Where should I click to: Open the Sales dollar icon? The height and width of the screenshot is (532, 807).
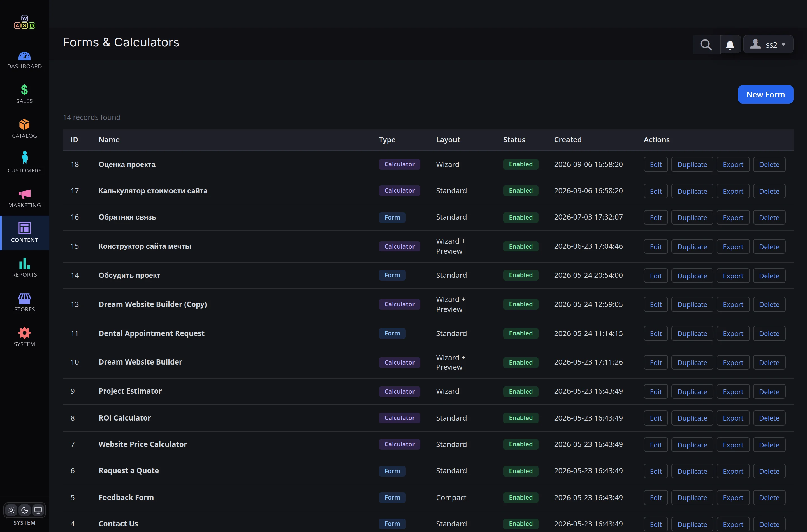24,90
